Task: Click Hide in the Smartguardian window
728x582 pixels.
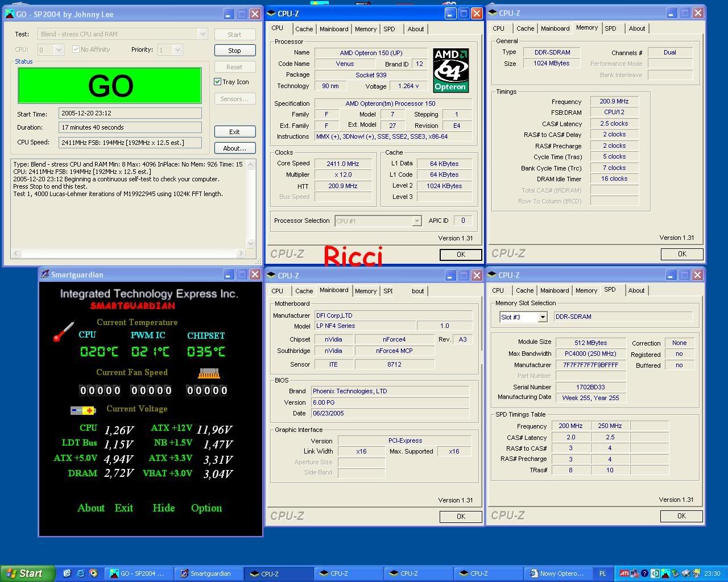Action: (164, 508)
